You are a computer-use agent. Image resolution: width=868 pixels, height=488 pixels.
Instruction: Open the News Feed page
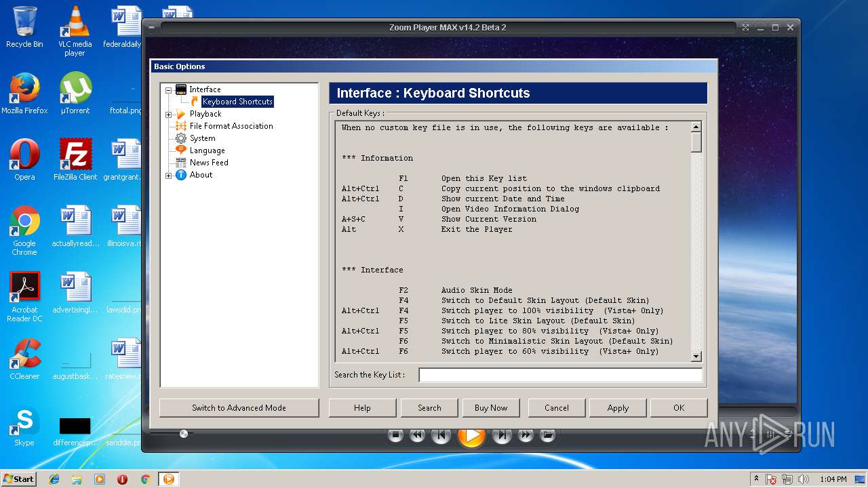tap(209, 163)
